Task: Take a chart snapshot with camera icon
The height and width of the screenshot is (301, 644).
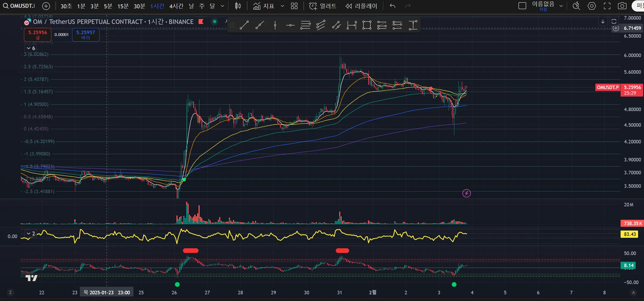Action: pyautogui.click(x=622, y=6)
